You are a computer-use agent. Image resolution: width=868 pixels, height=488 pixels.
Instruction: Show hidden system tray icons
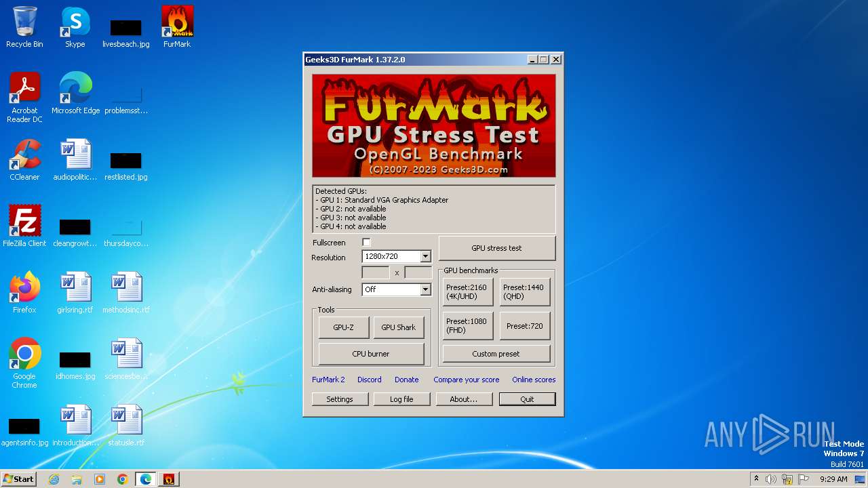tap(756, 479)
